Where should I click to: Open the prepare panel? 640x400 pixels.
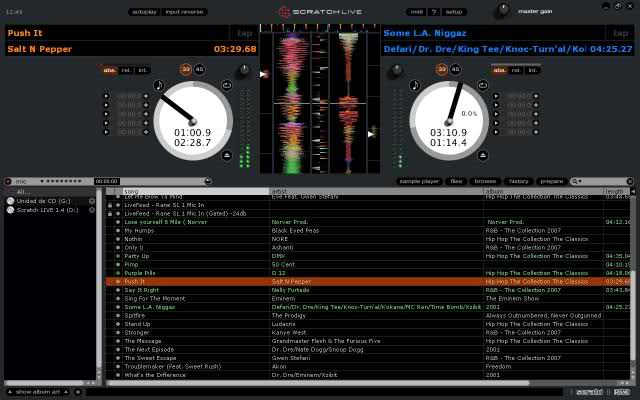pos(552,181)
